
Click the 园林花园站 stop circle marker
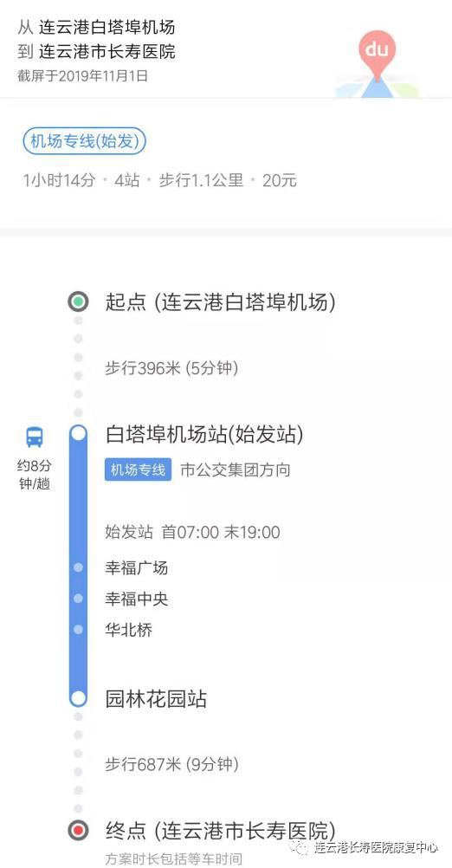tap(79, 698)
